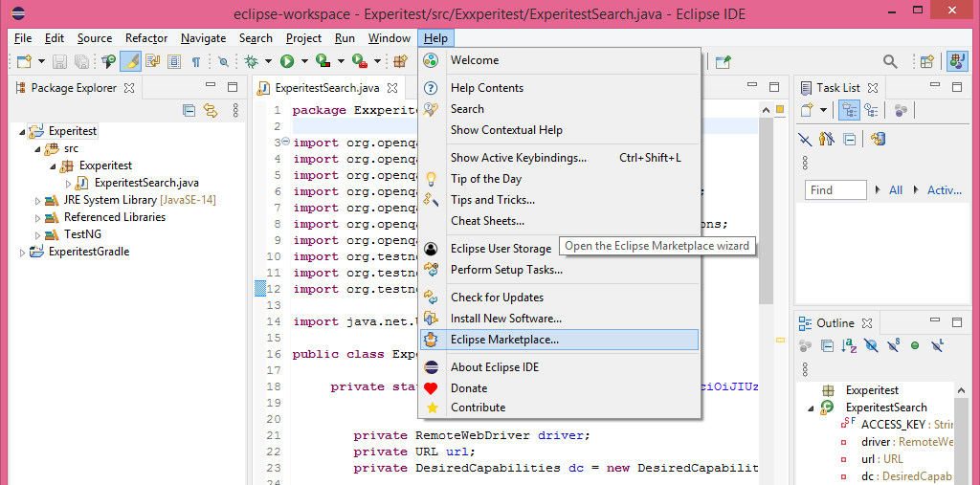Choose About Eclipse IDE
This screenshot has height=485, width=980.
(x=559, y=367)
